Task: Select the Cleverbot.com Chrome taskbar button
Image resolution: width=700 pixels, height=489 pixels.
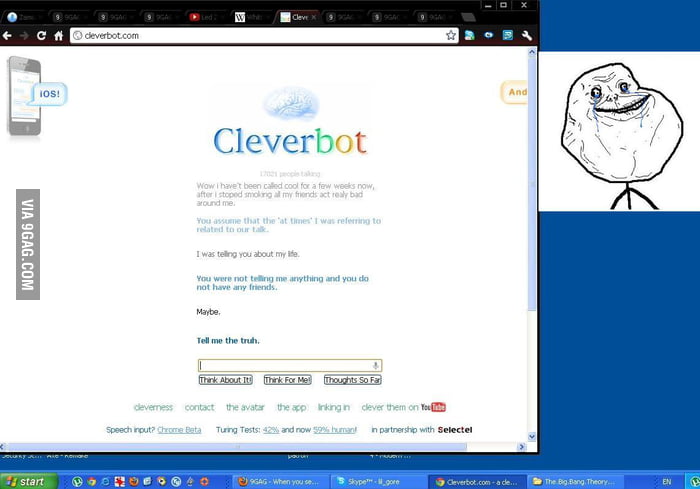Action: click(477, 481)
